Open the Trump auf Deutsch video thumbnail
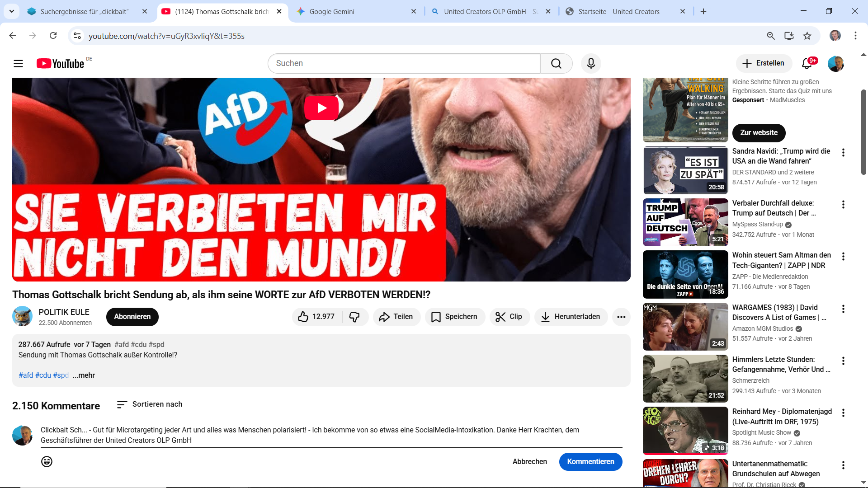Viewport: 868px width, 488px height. pyautogui.click(x=685, y=222)
